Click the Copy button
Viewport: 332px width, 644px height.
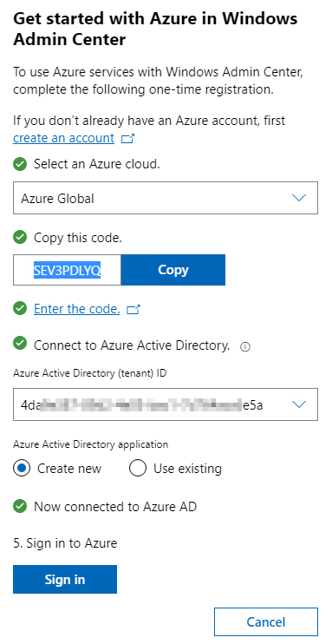coord(173,270)
